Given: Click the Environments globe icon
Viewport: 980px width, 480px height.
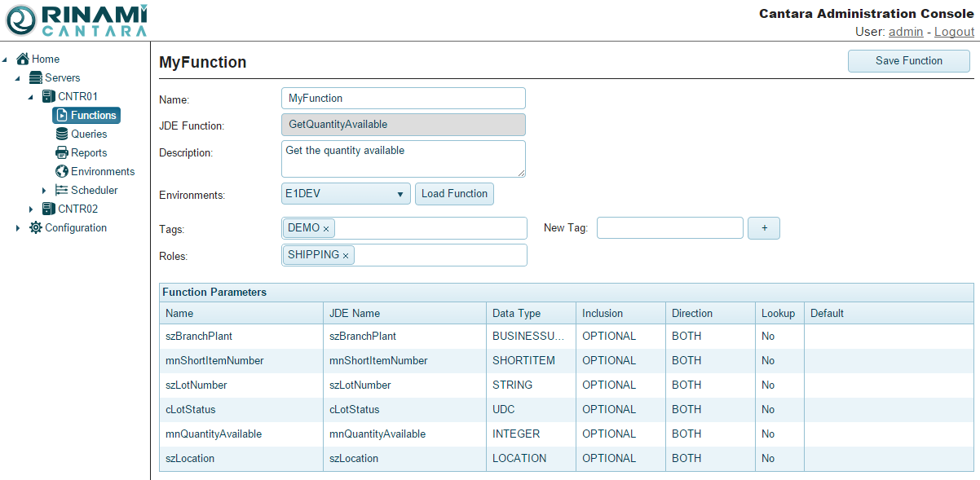Looking at the screenshot, I should [62, 171].
